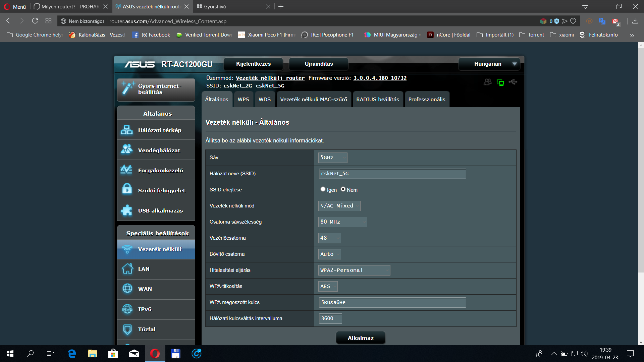Screen dimensions: 644x362
Task: Open File Explorer from the taskbar
Action: coord(92,354)
